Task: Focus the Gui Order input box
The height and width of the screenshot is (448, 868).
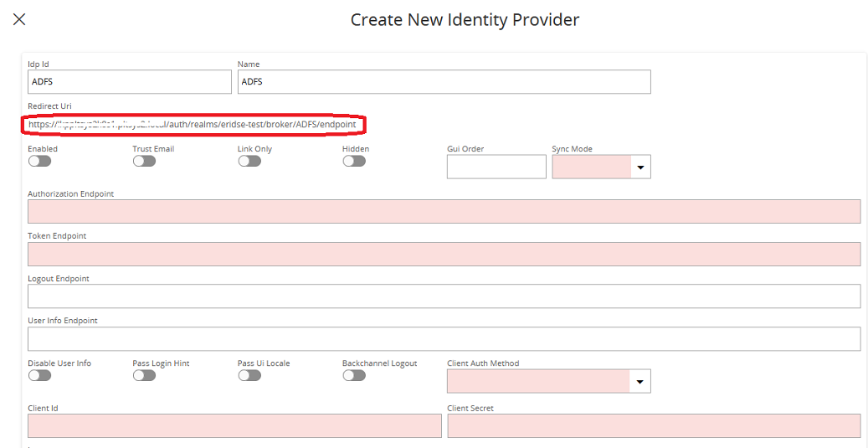Action: click(496, 167)
